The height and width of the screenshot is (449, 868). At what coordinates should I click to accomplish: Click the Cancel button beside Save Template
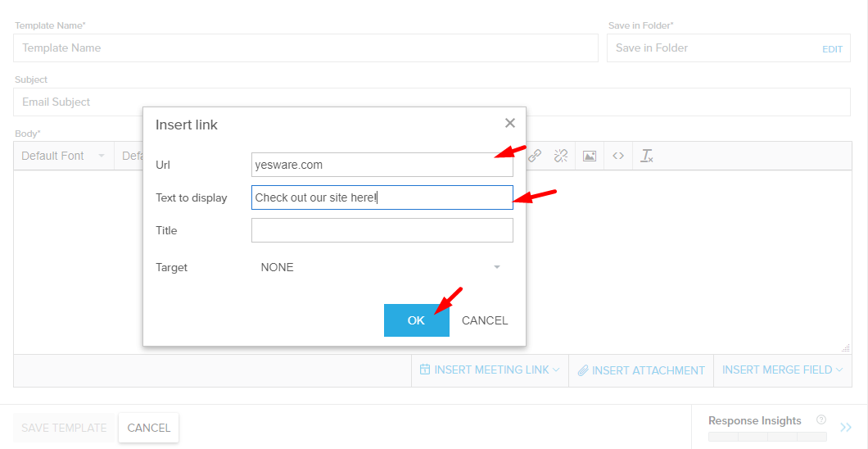tap(148, 428)
